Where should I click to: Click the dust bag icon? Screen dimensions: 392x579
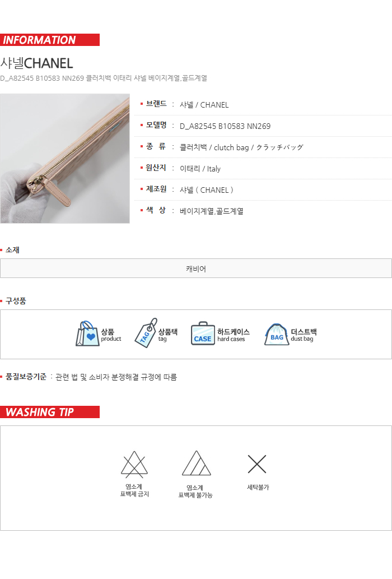pyautogui.click(x=277, y=335)
